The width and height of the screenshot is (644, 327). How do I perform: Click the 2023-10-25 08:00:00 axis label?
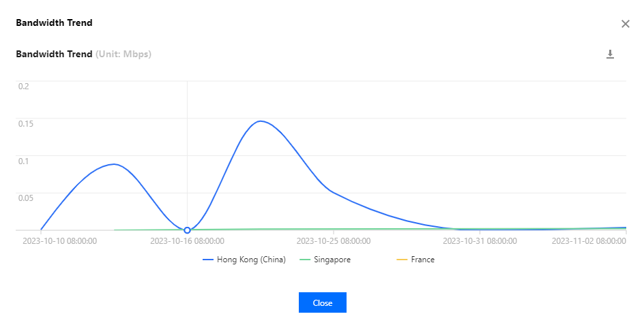334,241
